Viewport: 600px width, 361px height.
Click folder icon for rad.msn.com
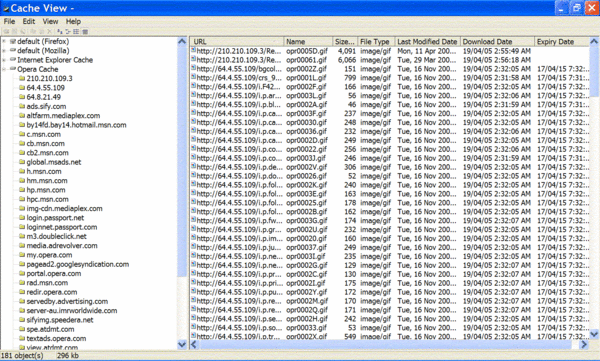[x=22, y=283]
